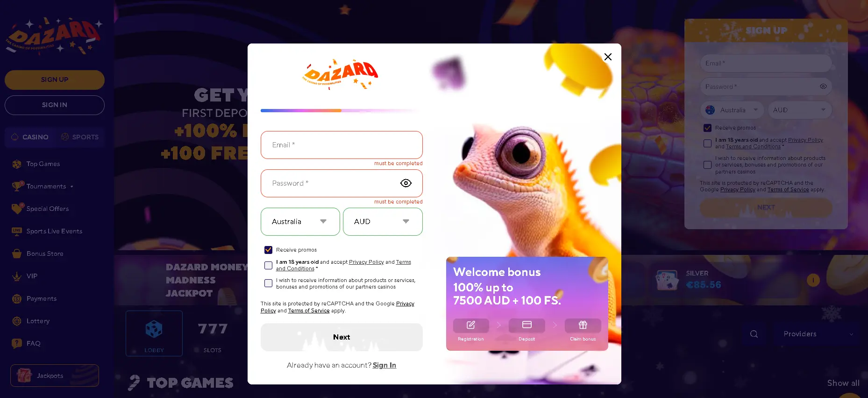This screenshot has height=398, width=868.
Task: Open the AUD currency dropdown
Action: (x=383, y=222)
